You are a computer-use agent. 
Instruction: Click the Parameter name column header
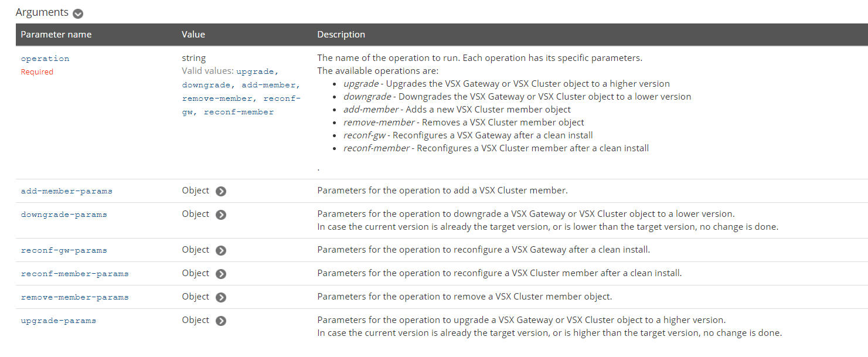coord(56,35)
